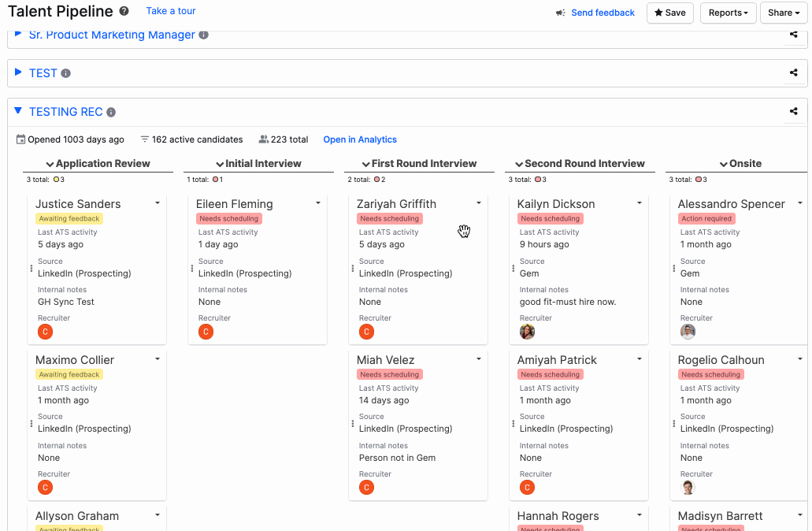The image size is (812, 531).
Task: Open Eileen Fleming card dropdown arrow
Action: [x=317, y=203]
